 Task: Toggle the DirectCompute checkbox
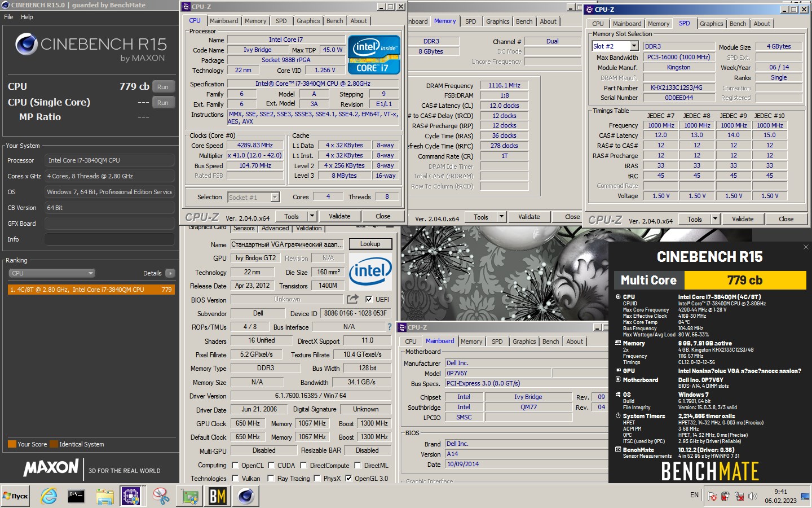click(303, 466)
